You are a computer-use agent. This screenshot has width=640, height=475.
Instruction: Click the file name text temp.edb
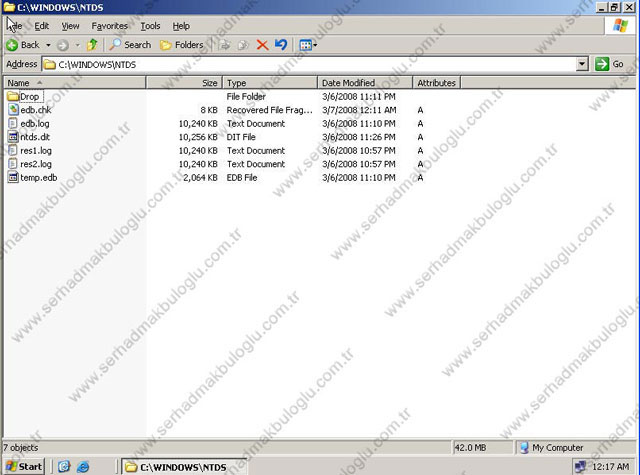tap(39, 178)
